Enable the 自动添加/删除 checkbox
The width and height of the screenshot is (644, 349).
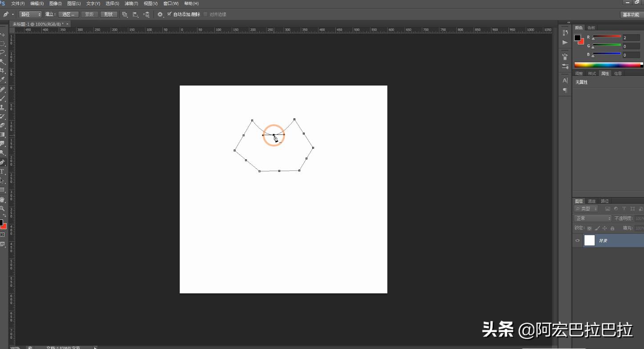tap(170, 14)
